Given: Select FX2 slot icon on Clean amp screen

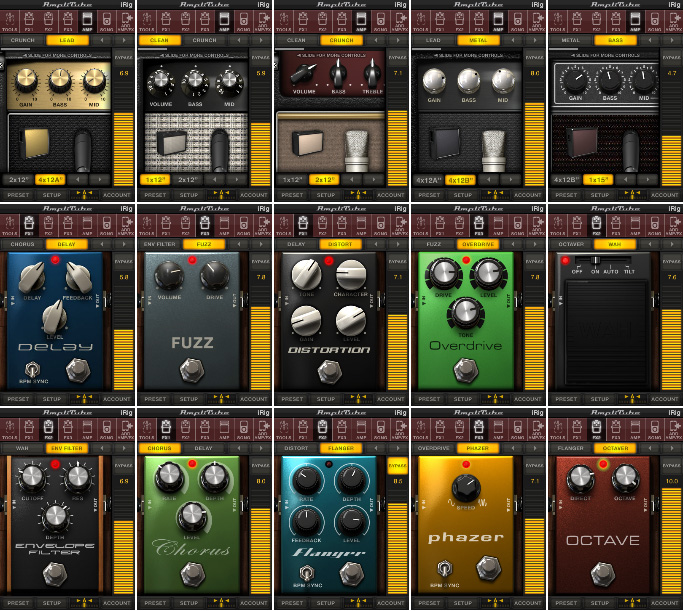Looking at the screenshot, I should click(185, 21).
